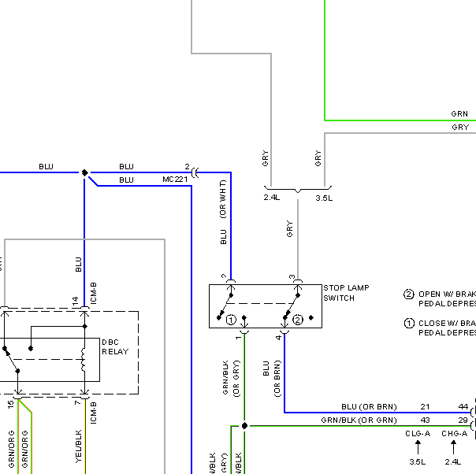Viewport: 476px width, 474px height.
Task: Select the upward arrow beneath CHG-A
Action: (453, 447)
